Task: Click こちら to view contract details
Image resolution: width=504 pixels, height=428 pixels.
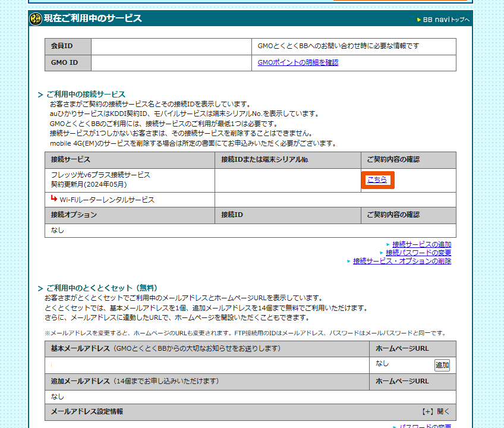Action: (x=377, y=180)
